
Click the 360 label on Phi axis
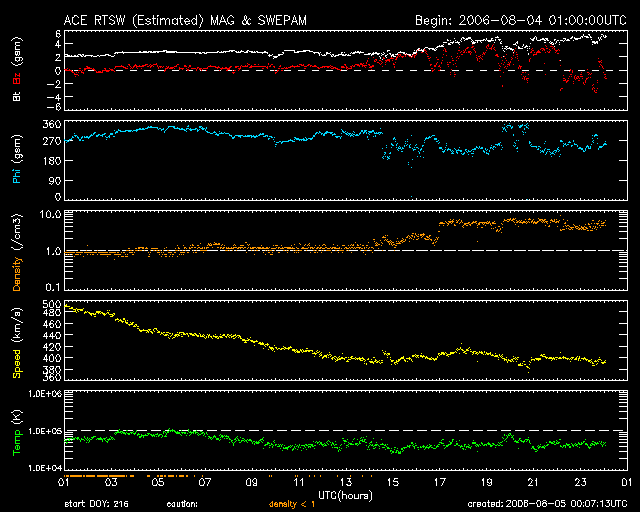click(x=52, y=124)
